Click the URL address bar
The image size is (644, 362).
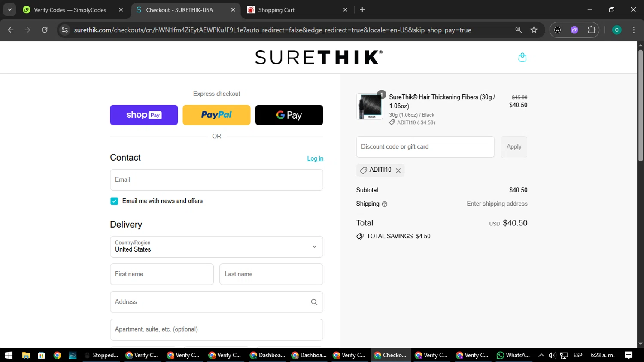(272, 30)
